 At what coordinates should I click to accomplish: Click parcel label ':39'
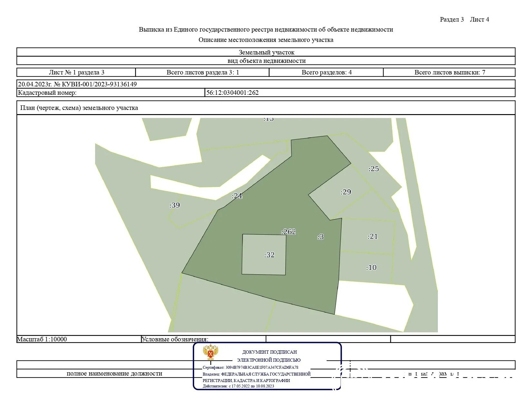click(174, 205)
